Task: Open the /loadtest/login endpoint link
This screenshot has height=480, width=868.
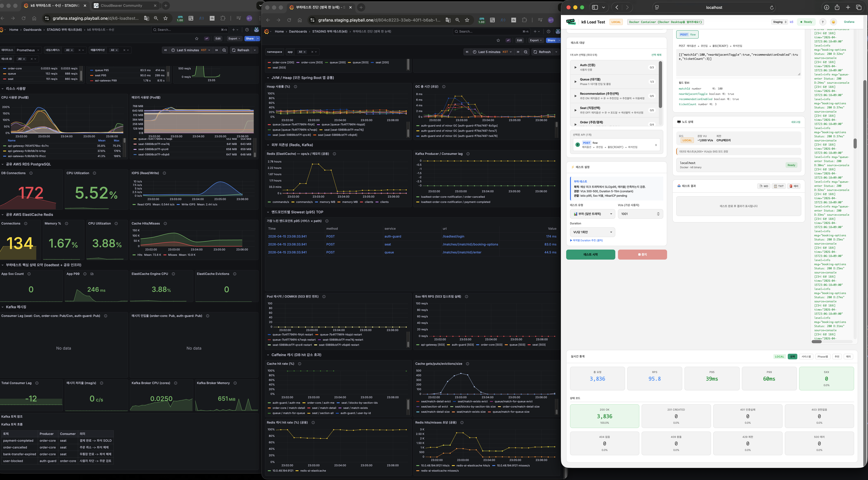Action: (453, 237)
